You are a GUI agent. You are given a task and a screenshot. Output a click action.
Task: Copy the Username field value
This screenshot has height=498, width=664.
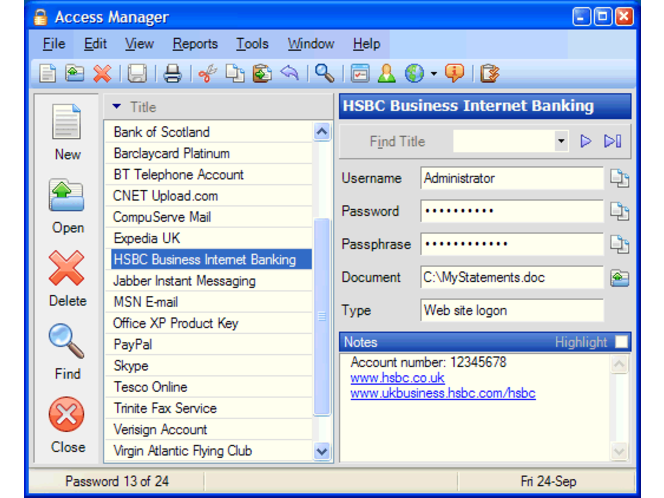point(620,178)
